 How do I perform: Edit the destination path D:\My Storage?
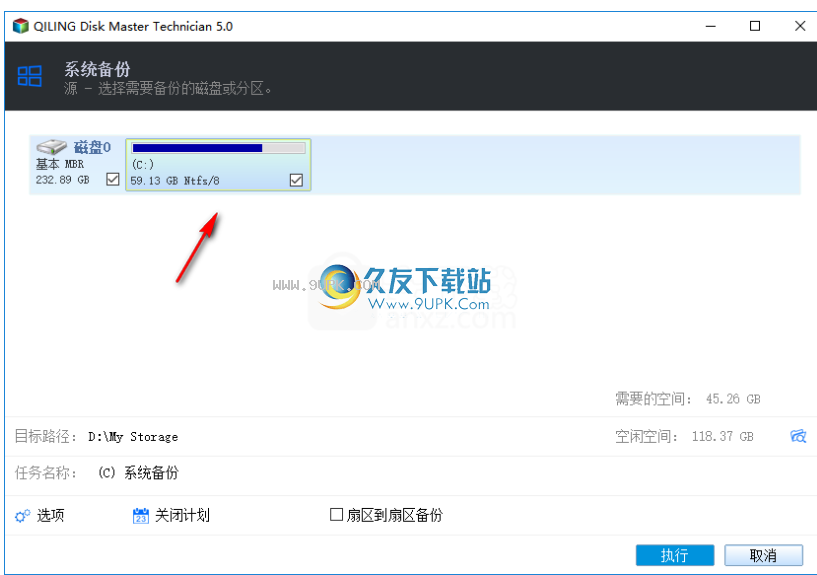pyautogui.click(x=133, y=436)
